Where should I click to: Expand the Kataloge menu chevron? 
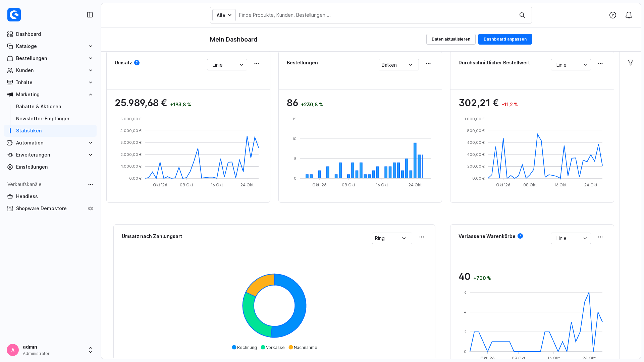pyautogui.click(x=91, y=46)
